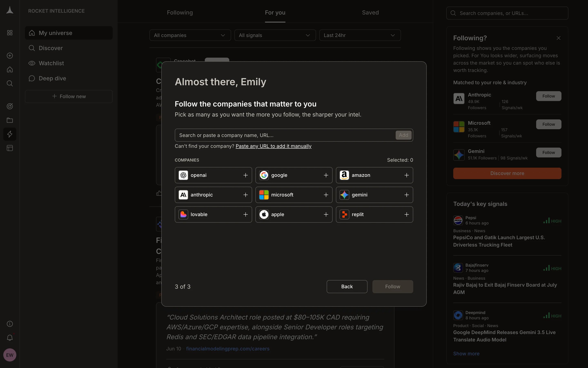Open Deep dive in the sidebar
This screenshot has width=588, height=368.
pyautogui.click(x=69, y=78)
